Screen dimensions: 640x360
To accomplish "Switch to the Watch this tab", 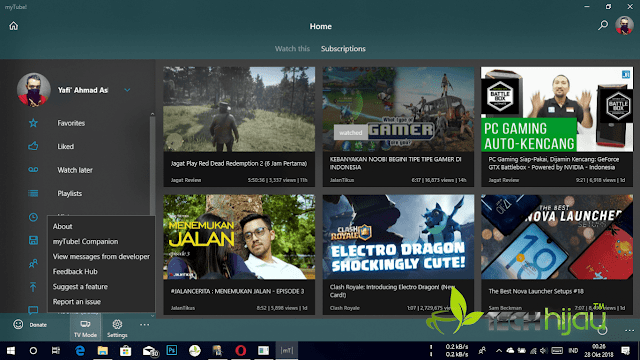I will (x=292, y=49).
